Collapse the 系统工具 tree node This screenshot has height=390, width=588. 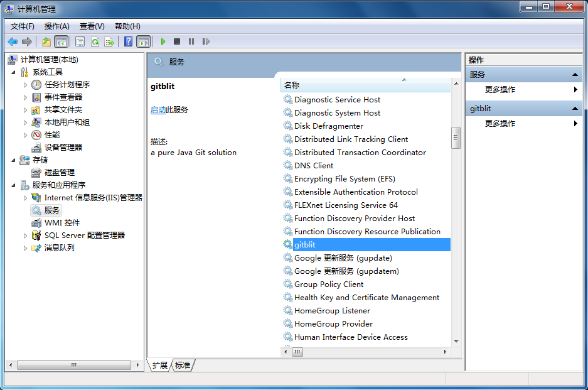[14, 72]
